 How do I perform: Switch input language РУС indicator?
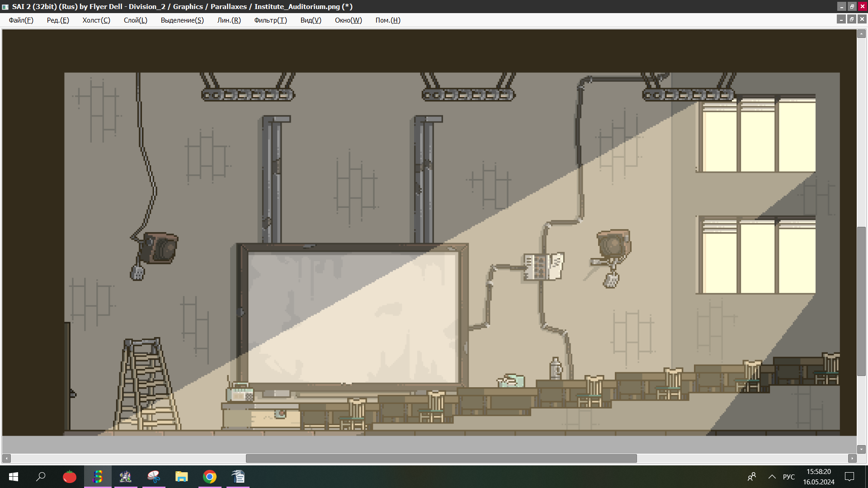(x=789, y=477)
